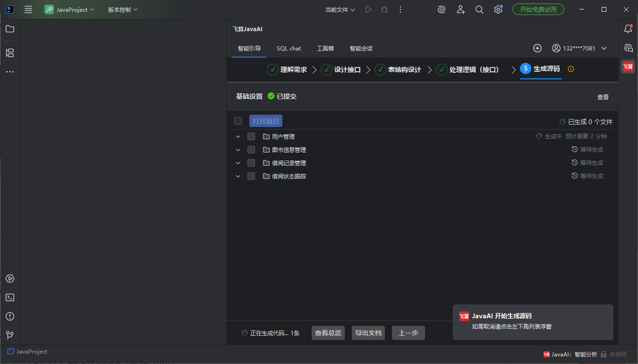This screenshot has width=638, height=364.
Task: Open the Problems tool window icon
Action: pos(10,316)
